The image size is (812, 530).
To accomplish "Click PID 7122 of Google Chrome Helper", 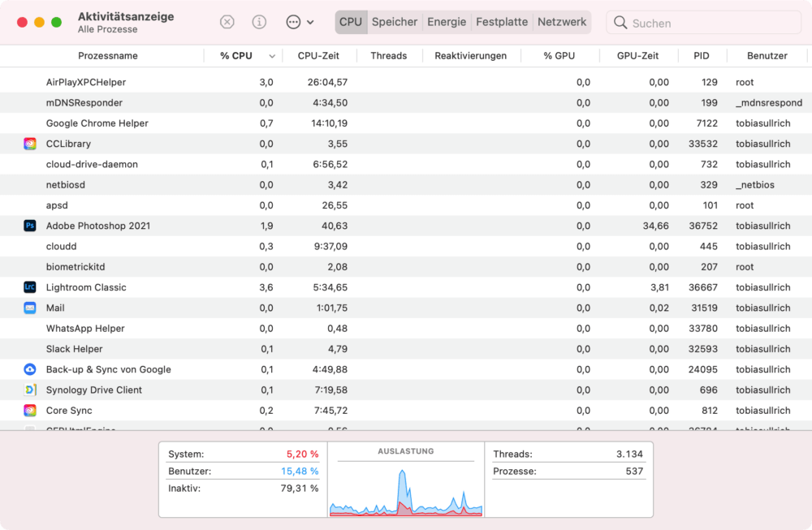I will pyautogui.click(x=707, y=123).
